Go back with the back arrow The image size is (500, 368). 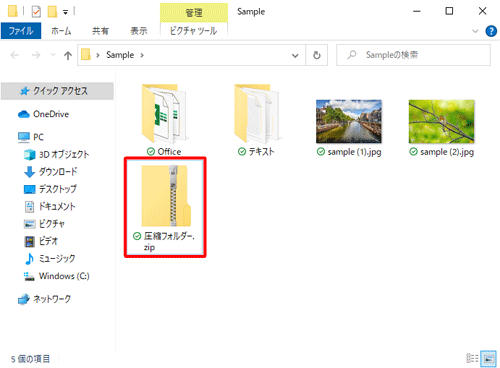point(15,55)
